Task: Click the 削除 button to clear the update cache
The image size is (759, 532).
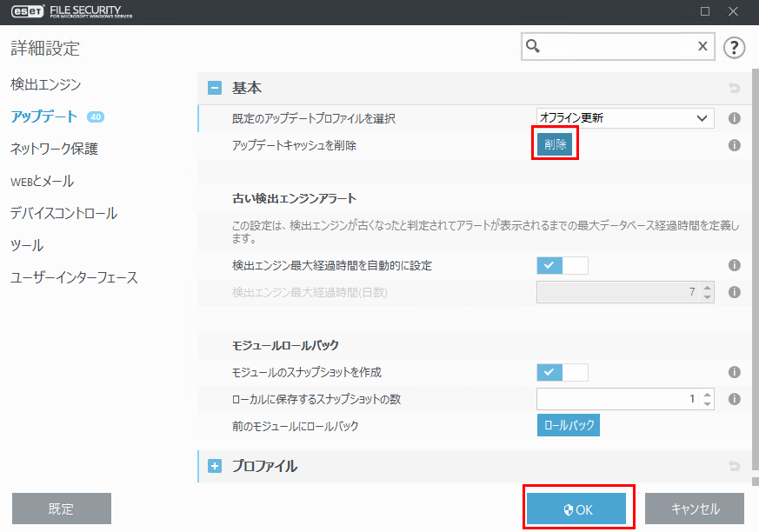Action: click(555, 145)
